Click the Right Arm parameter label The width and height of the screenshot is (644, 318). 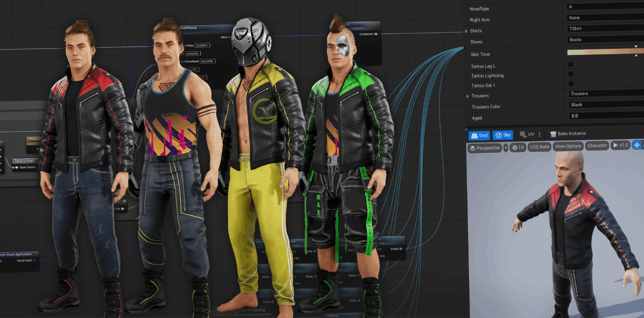click(479, 20)
